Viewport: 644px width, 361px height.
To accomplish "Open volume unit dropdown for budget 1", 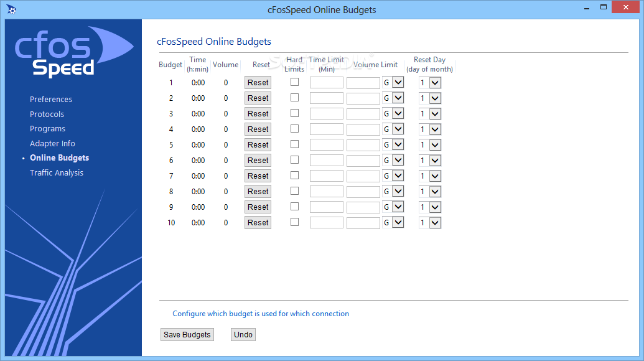I will (x=393, y=83).
